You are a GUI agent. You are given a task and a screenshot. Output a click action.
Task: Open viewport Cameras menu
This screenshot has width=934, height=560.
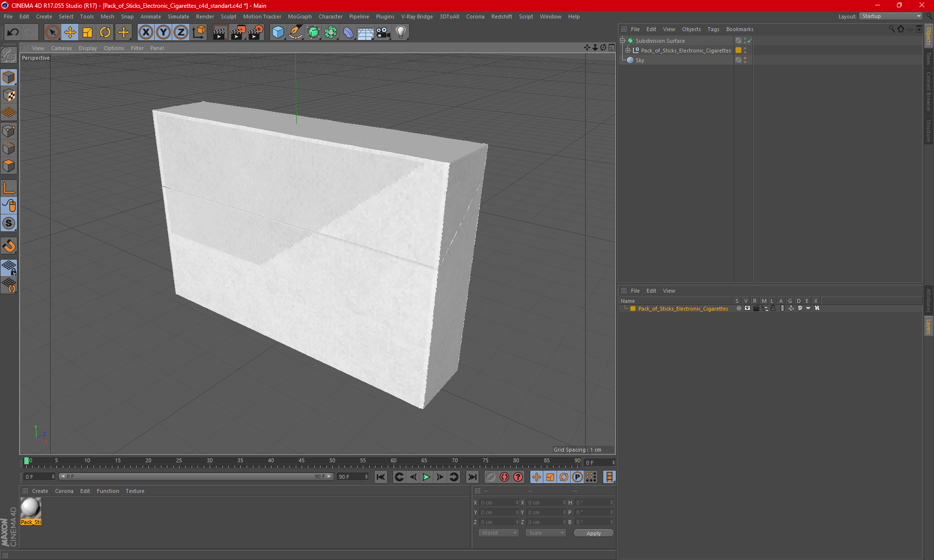[x=61, y=48]
